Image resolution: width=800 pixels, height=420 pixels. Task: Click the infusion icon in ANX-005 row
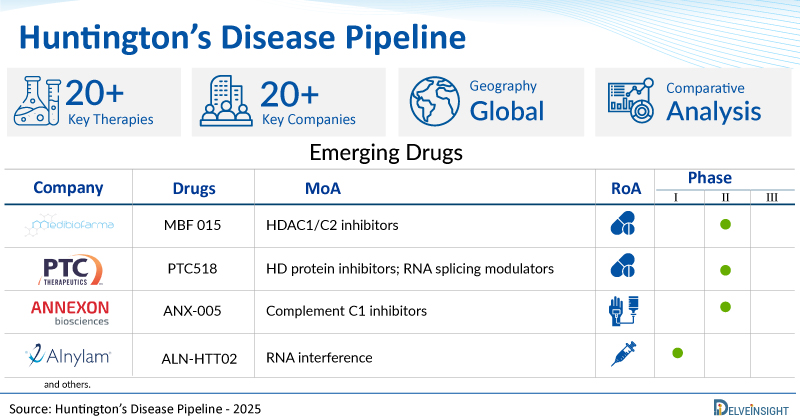point(624,310)
